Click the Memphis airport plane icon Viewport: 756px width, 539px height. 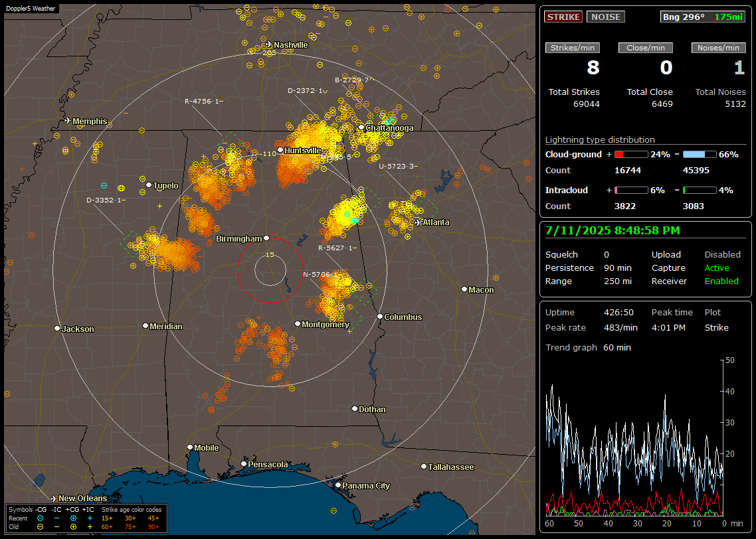coord(68,120)
